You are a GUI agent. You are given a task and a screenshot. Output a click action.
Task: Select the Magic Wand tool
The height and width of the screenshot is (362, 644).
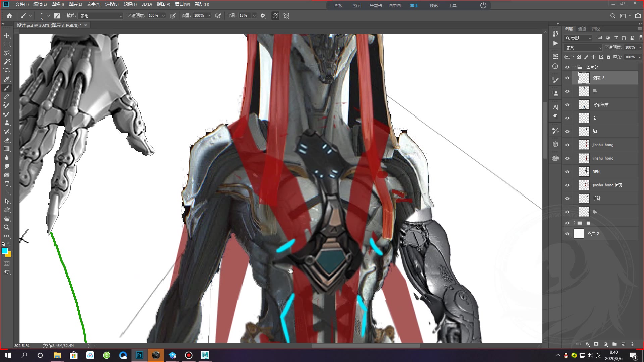[x=7, y=62]
